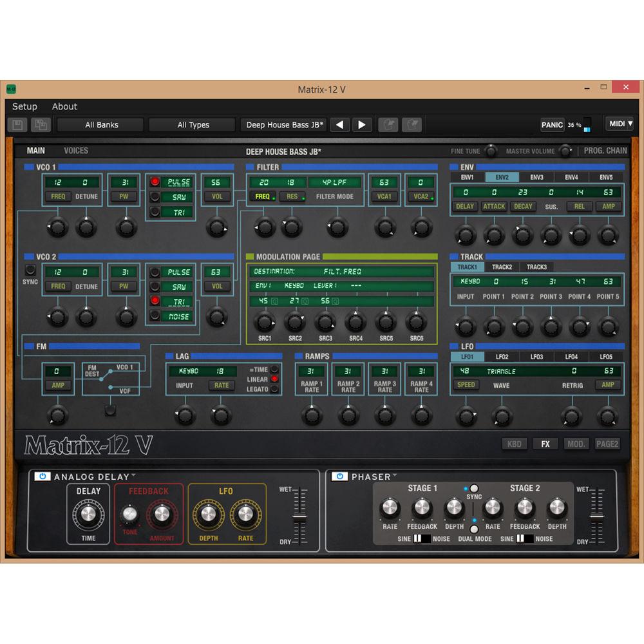Open the Setup menu
The image size is (644, 644).
24,106
